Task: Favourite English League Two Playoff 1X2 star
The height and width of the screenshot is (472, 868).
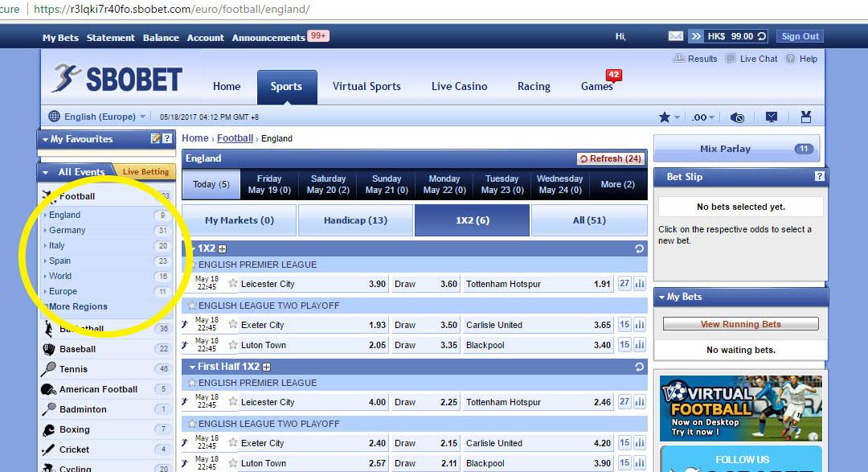Action: coord(192,306)
